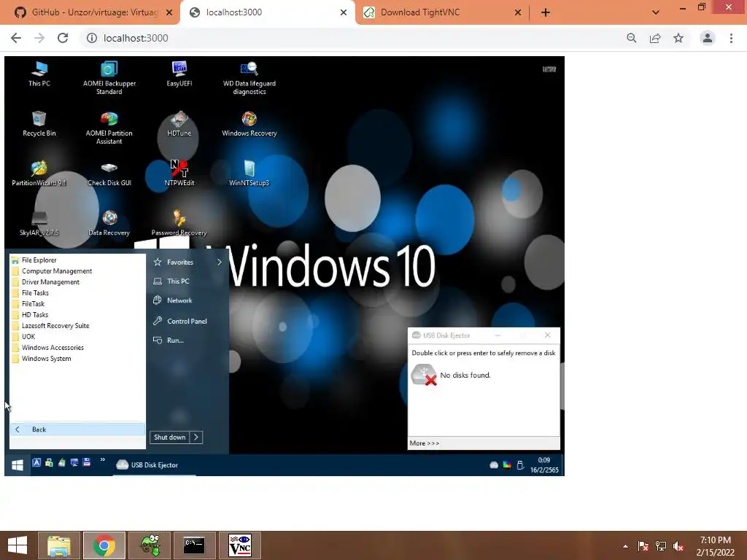Open Lazesoft Recovery Suite folder
747x560 pixels.
(77, 326)
